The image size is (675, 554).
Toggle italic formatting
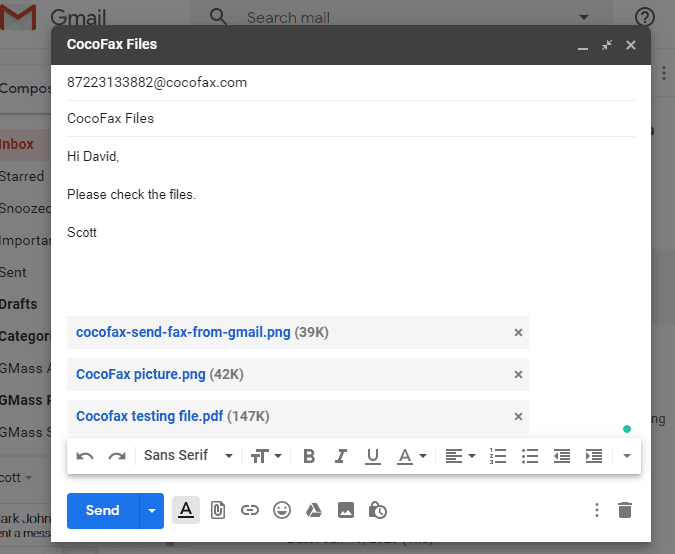pyautogui.click(x=341, y=456)
